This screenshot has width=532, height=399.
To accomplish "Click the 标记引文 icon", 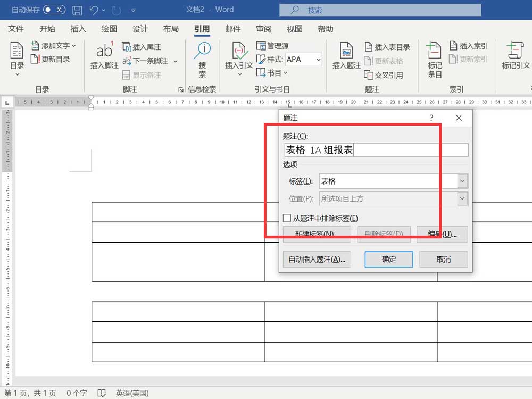I will click(x=516, y=50).
